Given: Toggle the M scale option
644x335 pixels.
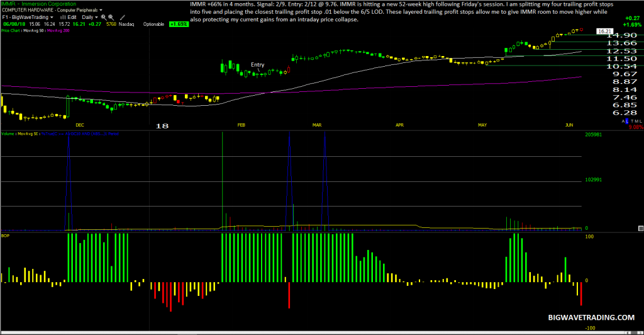Looking at the screenshot, I should pos(636,122).
